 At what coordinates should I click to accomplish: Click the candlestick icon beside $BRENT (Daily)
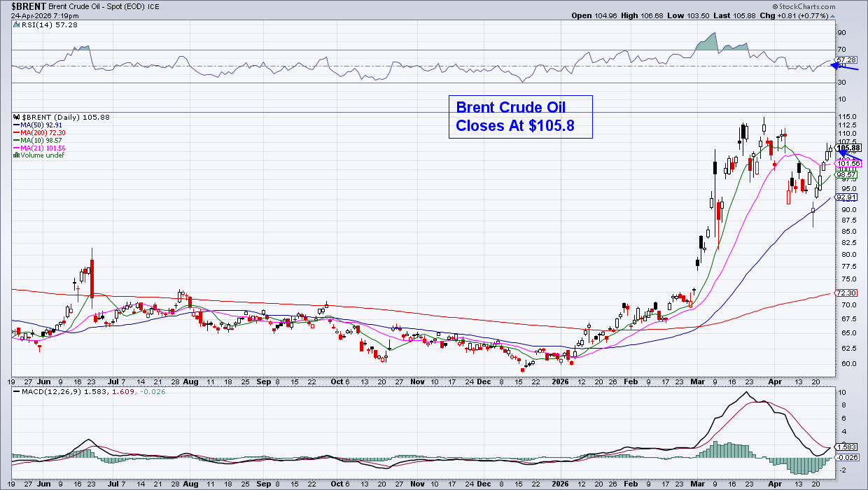coord(15,117)
